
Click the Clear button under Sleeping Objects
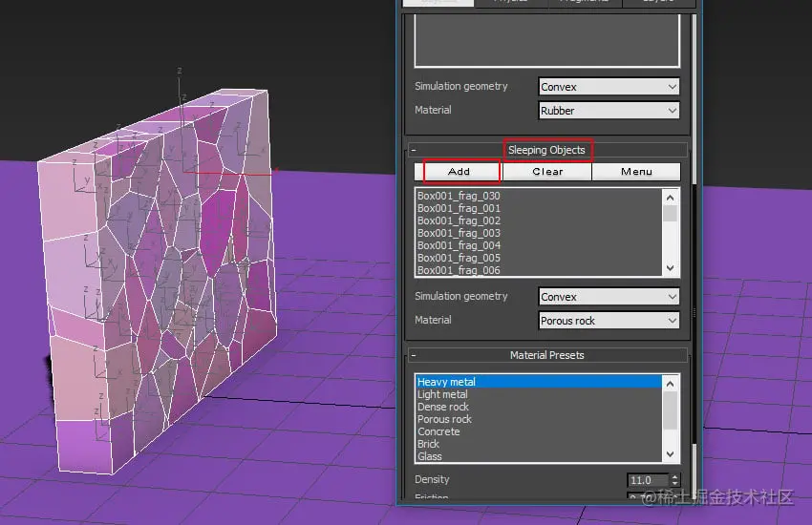[x=547, y=172]
